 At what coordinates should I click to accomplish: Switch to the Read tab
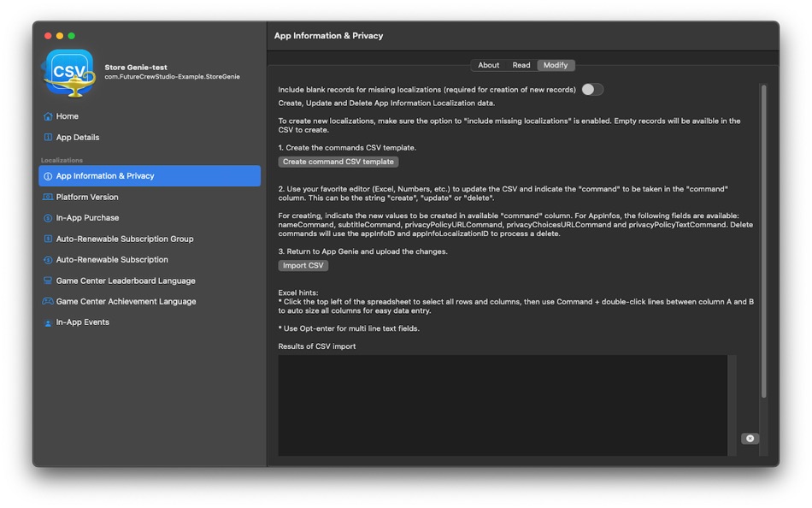521,64
